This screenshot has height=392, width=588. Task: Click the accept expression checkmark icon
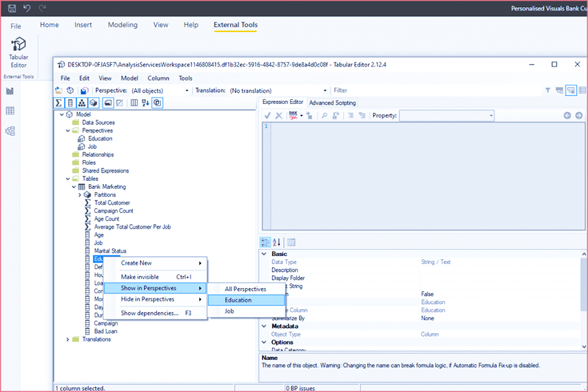point(267,116)
